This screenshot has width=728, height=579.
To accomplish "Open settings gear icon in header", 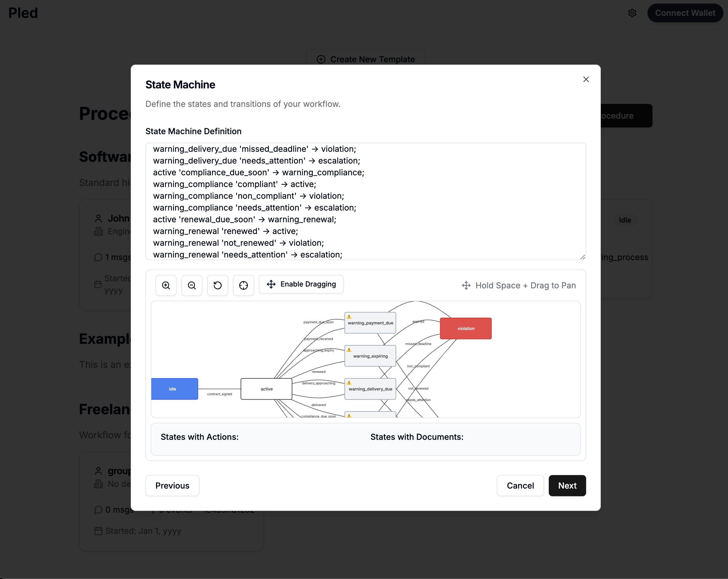I will click(x=632, y=13).
